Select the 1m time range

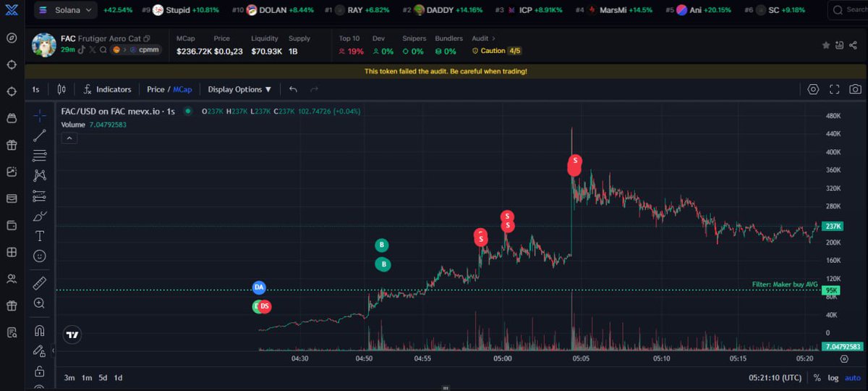87,378
